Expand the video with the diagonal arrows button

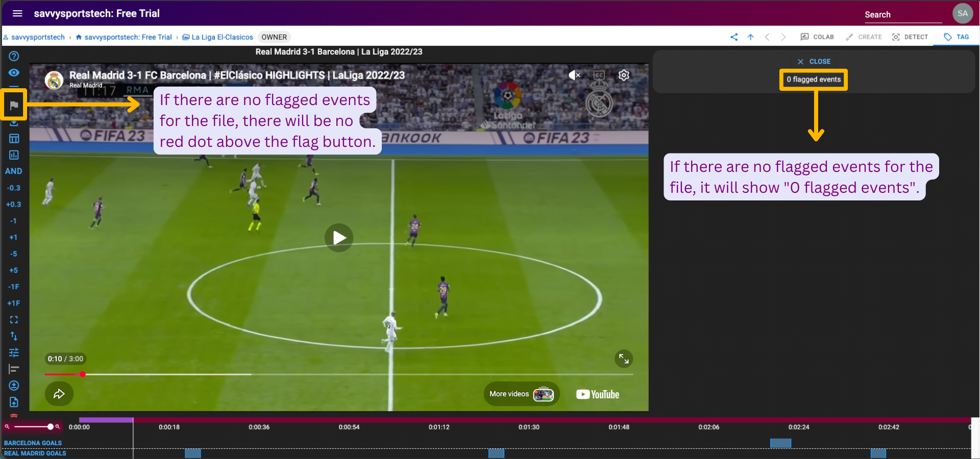pyautogui.click(x=624, y=359)
